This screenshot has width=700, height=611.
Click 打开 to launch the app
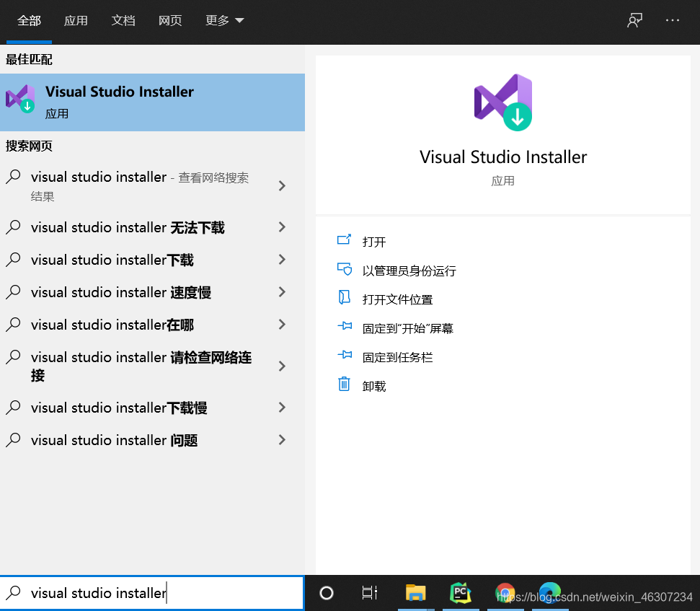pos(374,242)
